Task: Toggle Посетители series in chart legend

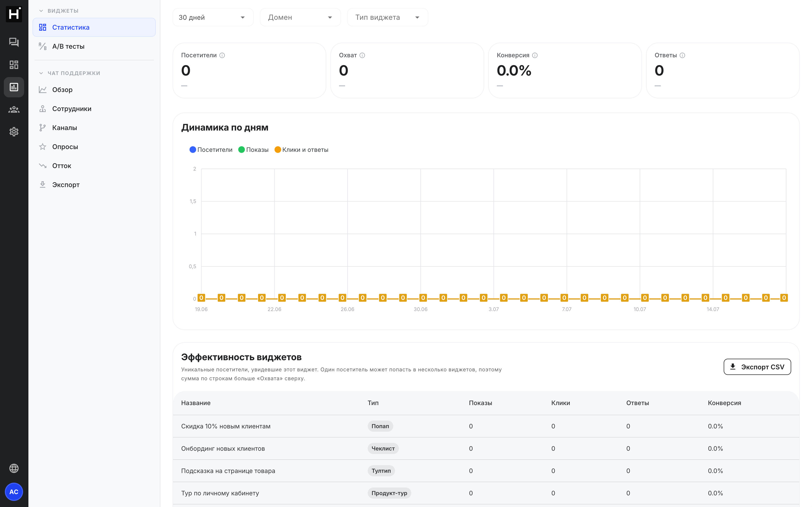Action: coord(211,150)
